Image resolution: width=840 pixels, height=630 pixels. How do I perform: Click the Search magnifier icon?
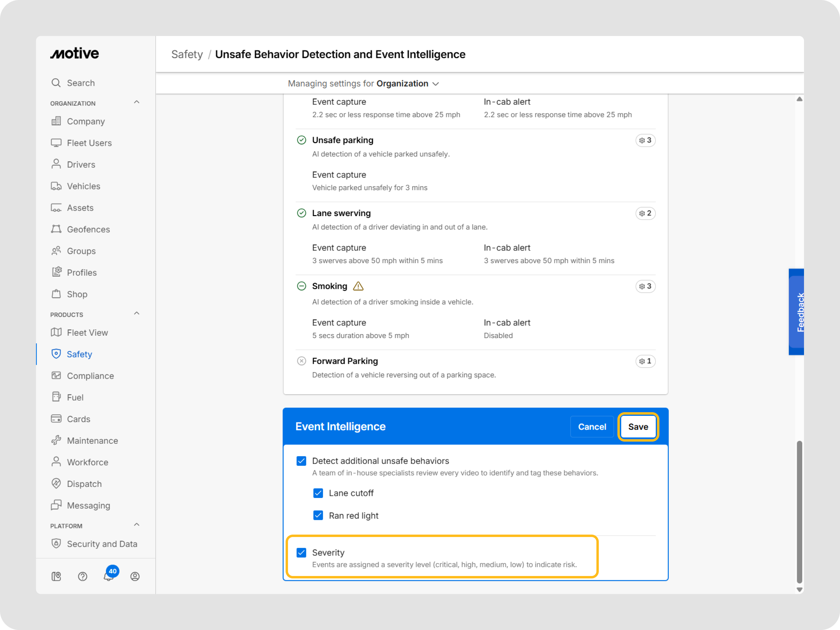(56, 83)
